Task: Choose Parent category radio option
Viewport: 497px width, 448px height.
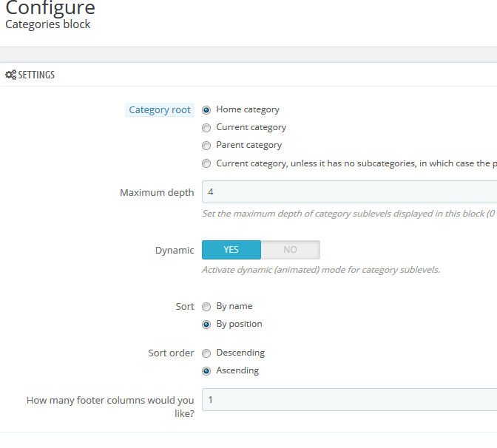Action: pyautogui.click(x=206, y=146)
